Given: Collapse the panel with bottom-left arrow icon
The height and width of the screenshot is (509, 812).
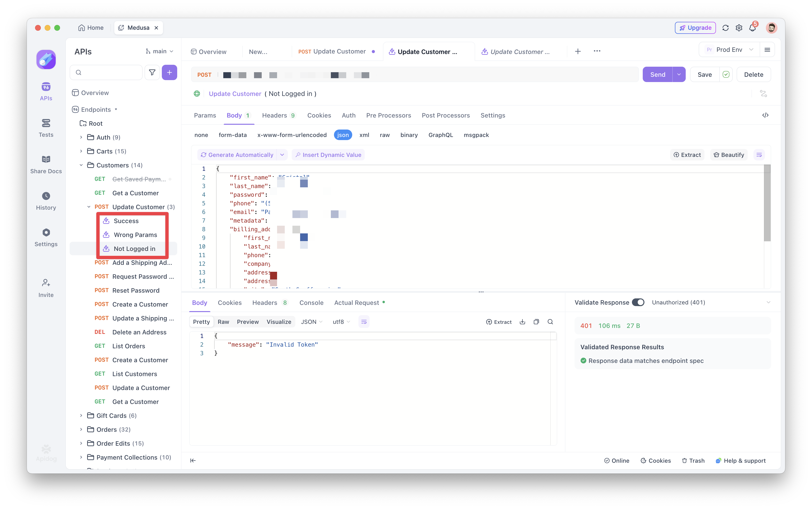Looking at the screenshot, I should pyautogui.click(x=193, y=461).
